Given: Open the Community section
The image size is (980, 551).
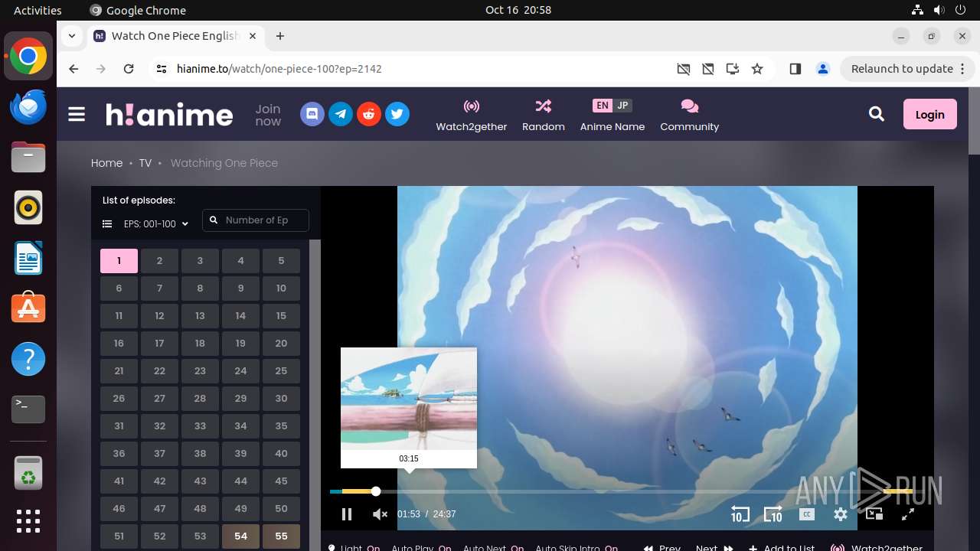Looking at the screenshot, I should coord(690,116).
